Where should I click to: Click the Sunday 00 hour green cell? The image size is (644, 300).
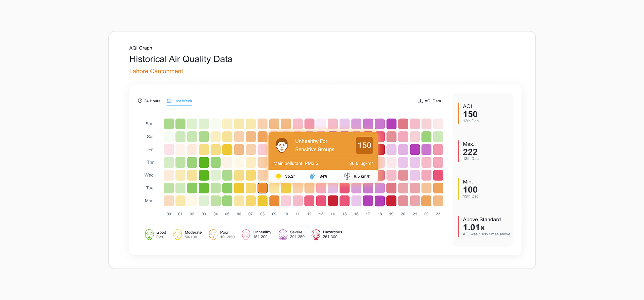pos(169,124)
